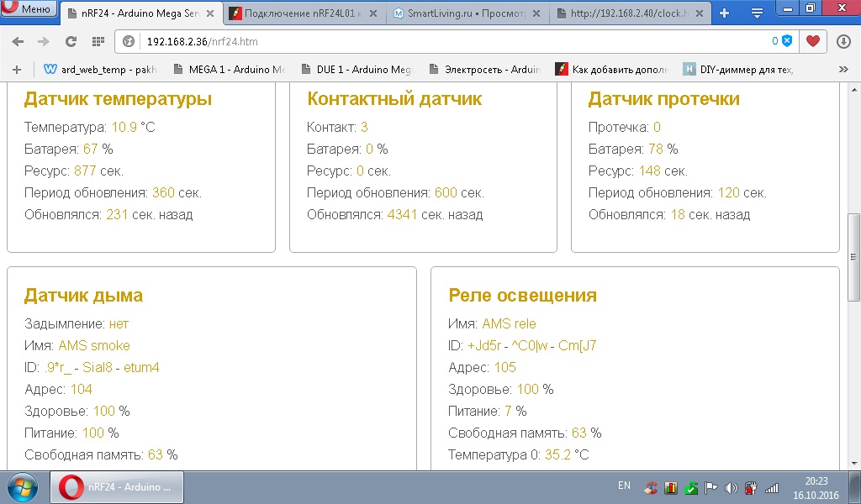Click the heart bookmark icon

tap(812, 41)
